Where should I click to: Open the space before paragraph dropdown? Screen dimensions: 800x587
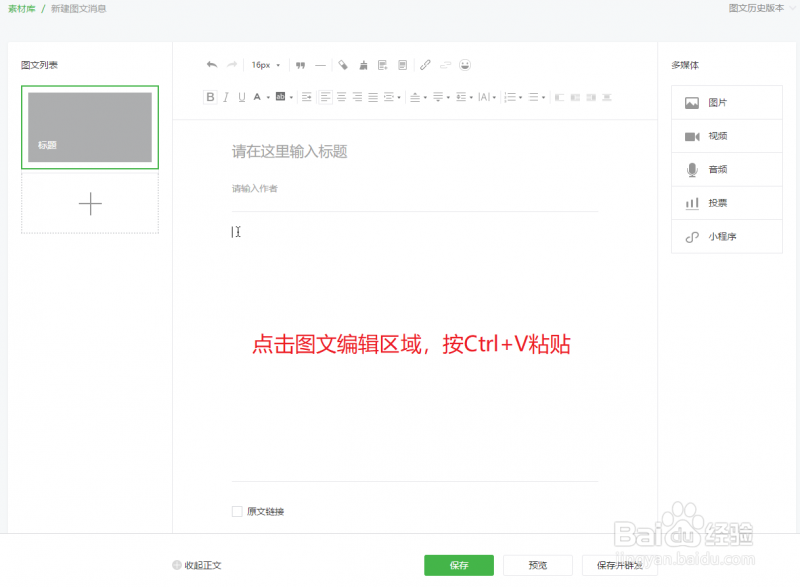(419, 97)
